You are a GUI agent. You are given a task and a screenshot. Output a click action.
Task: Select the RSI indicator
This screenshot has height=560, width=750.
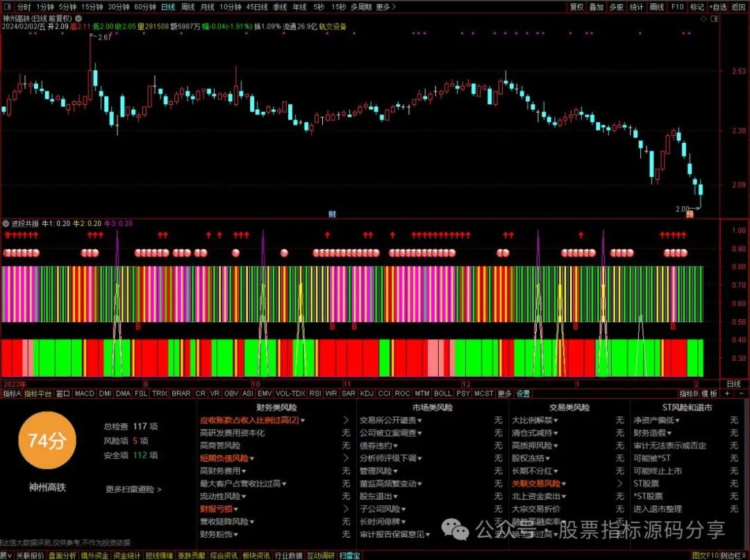pos(315,393)
